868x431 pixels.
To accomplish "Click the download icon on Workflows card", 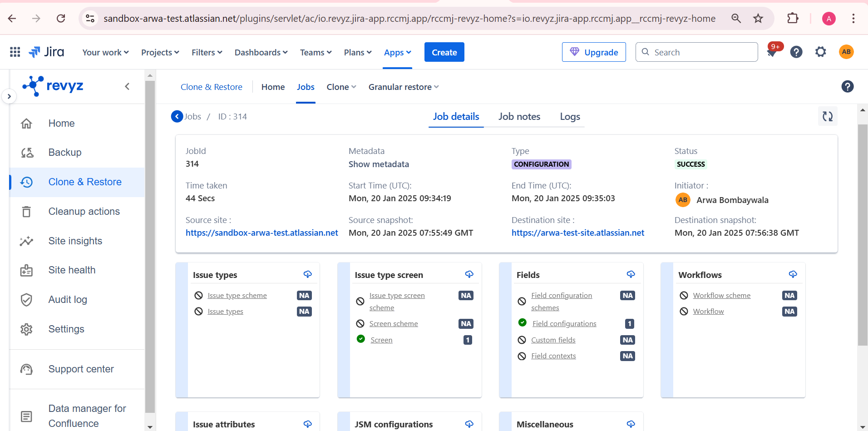I will [x=793, y=274].
